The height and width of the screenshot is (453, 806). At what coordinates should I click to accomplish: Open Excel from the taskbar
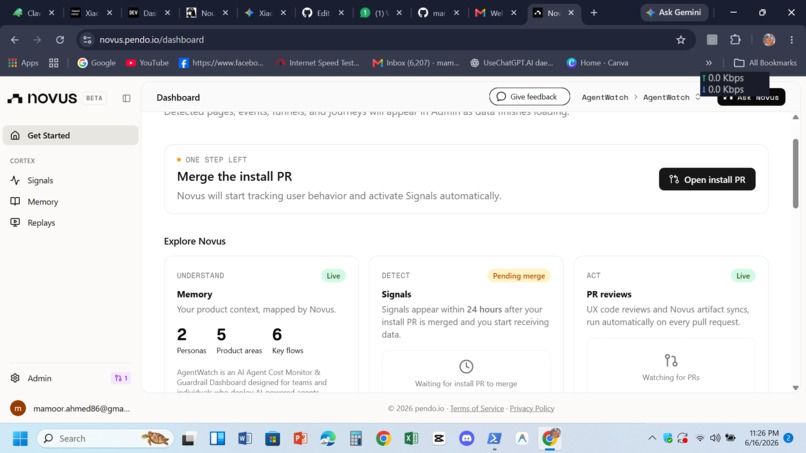click(411, 439)
